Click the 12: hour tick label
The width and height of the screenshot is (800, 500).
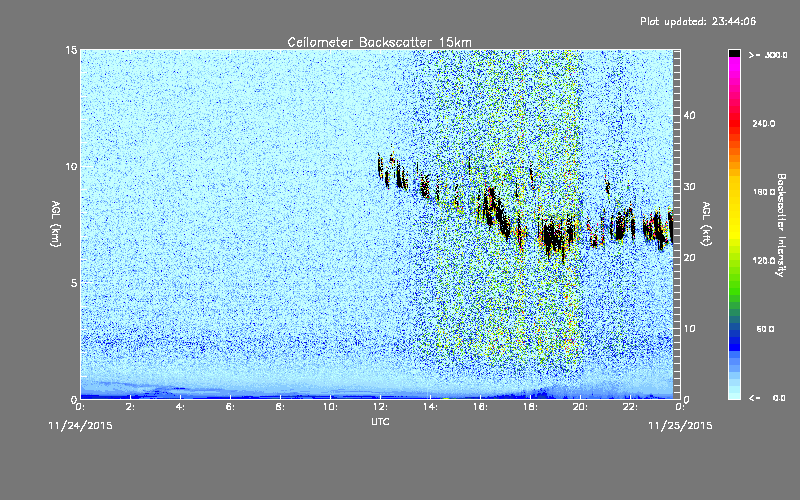381,407
